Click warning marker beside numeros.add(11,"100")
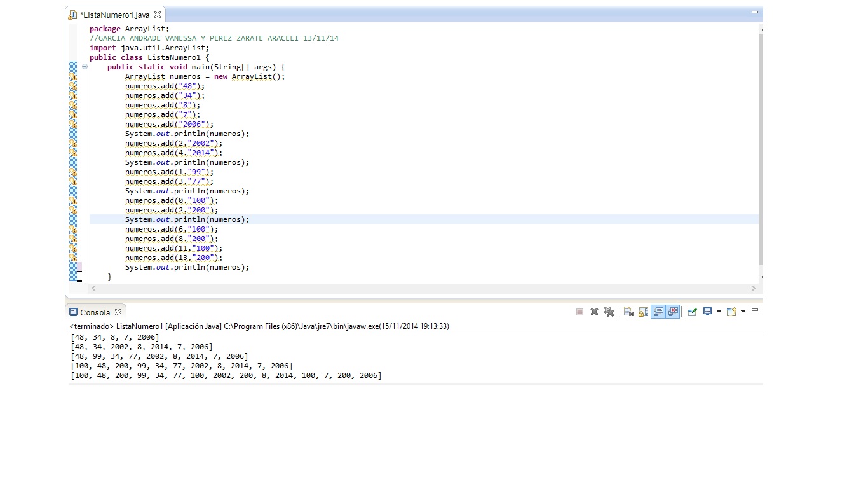Screen dimensions: 868x498 point(73,248)
